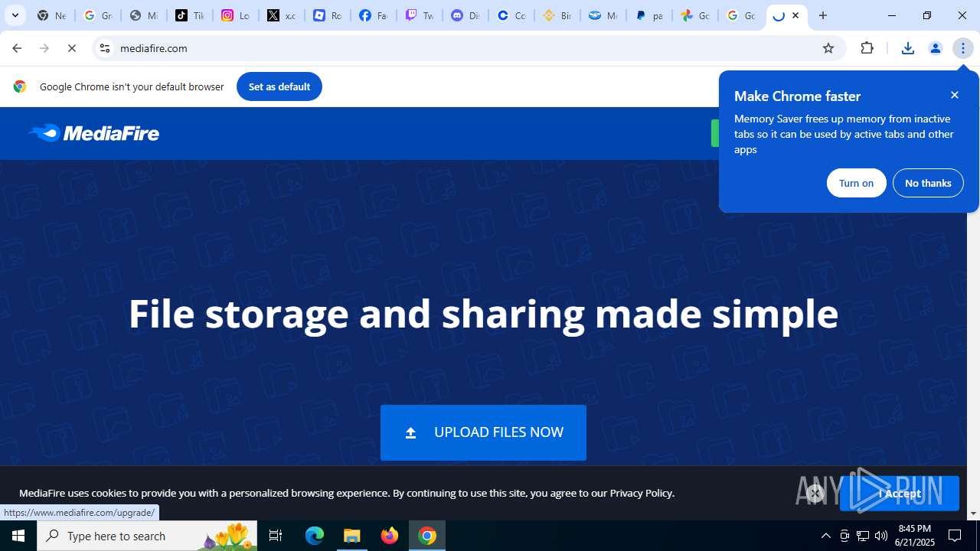Open the volume tray icon
The image size is (980, 551).
881,536
